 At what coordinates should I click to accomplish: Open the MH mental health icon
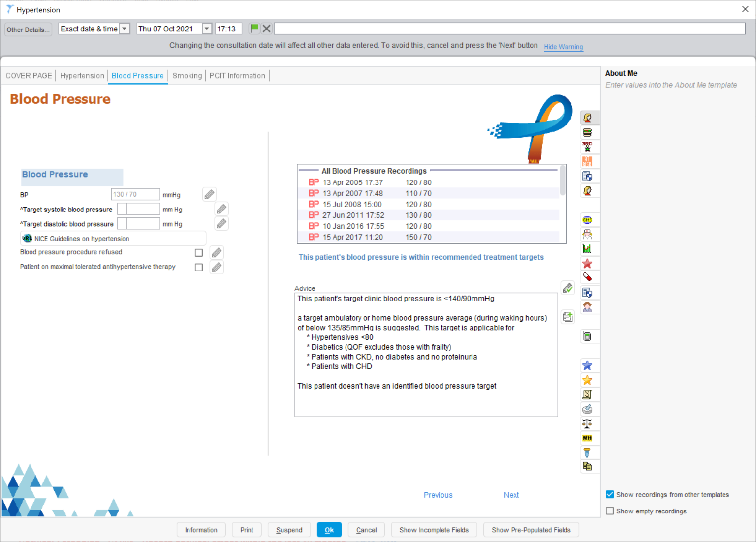(589, 438)
